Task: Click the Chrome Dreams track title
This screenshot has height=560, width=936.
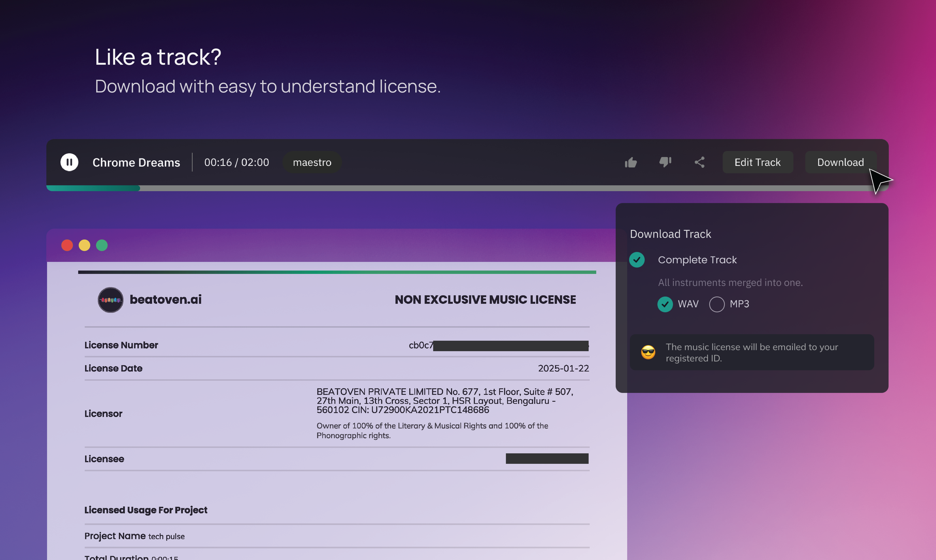Action: pos(136,163)
